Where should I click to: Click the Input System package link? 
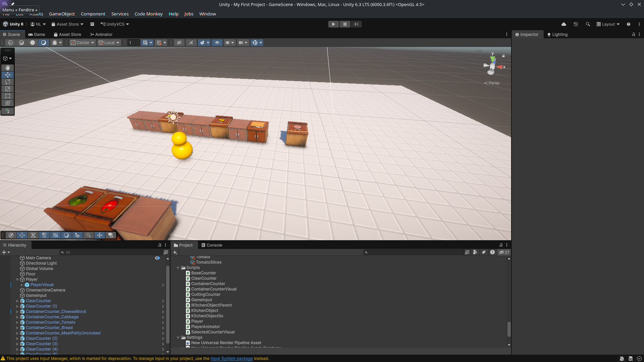pos(232,359)
